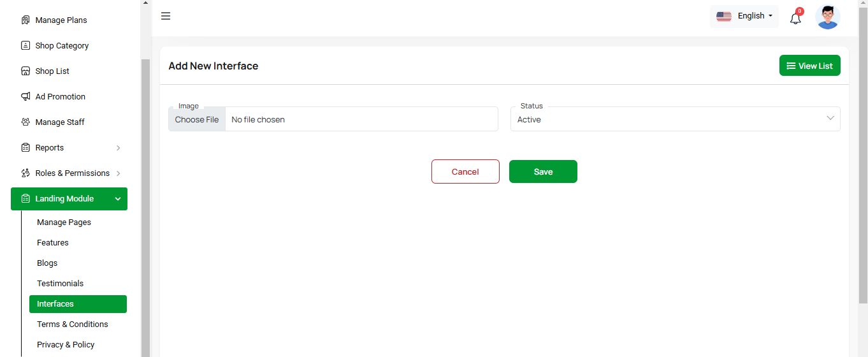Click Choose File for image upload
The image size is (868, 357).
(x=197, y=120)
